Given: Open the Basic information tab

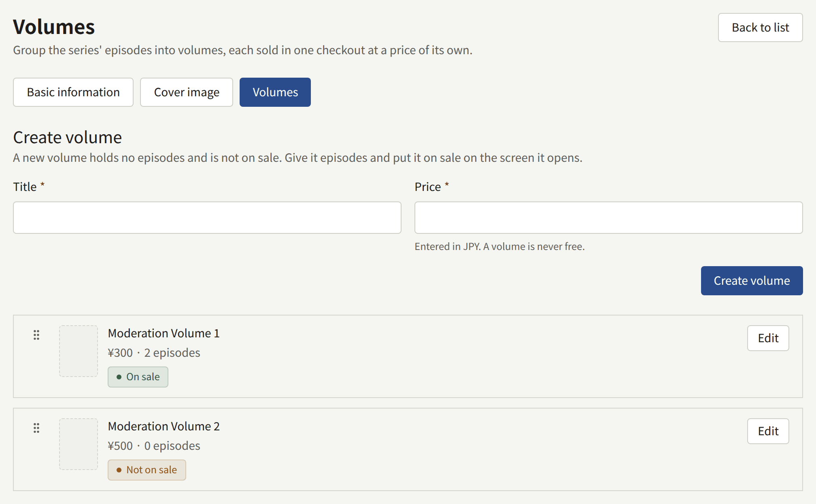Looking at the screenshot, I should coord(73,92).
